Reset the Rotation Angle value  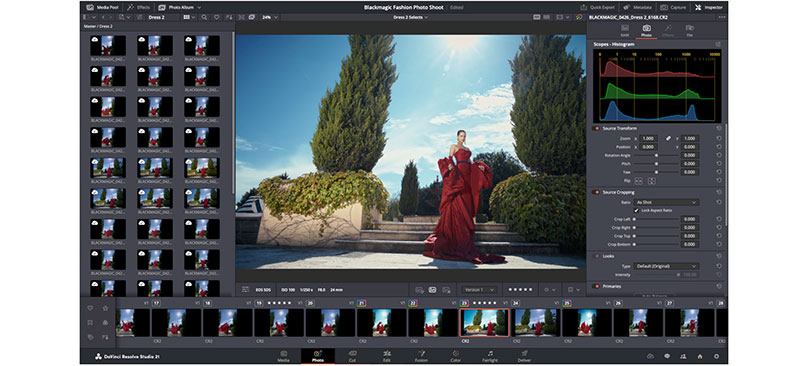[x=719, y=155]
